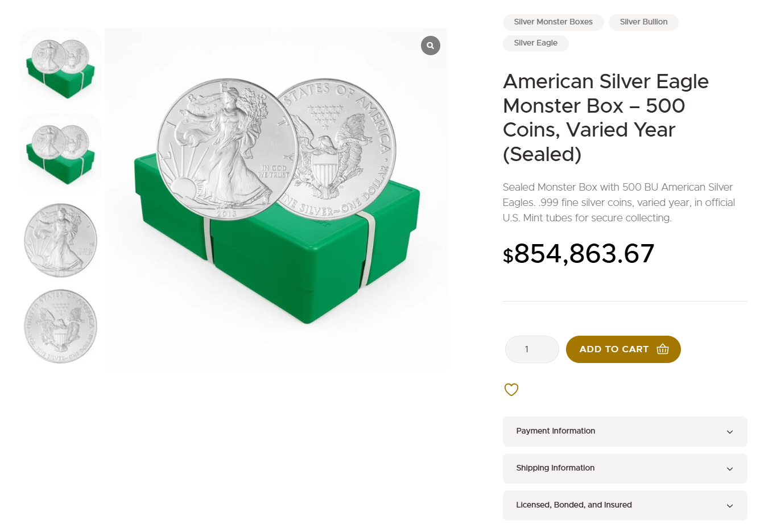
Task: Click the quantity input field
Action: (x=532, y=349)
